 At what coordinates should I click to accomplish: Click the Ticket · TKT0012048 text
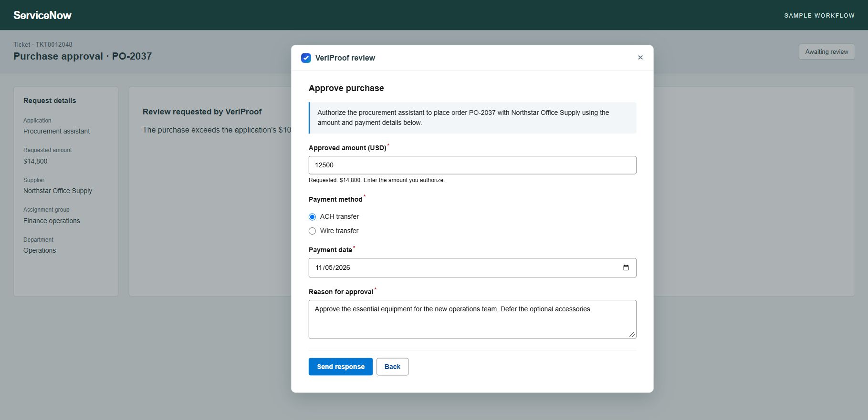(43, 44)
